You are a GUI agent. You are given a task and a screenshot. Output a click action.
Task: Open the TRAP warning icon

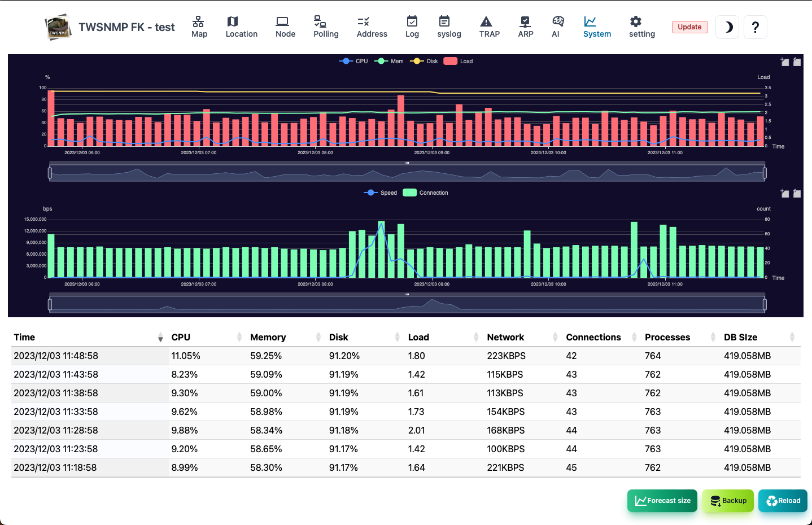[486, 21]
